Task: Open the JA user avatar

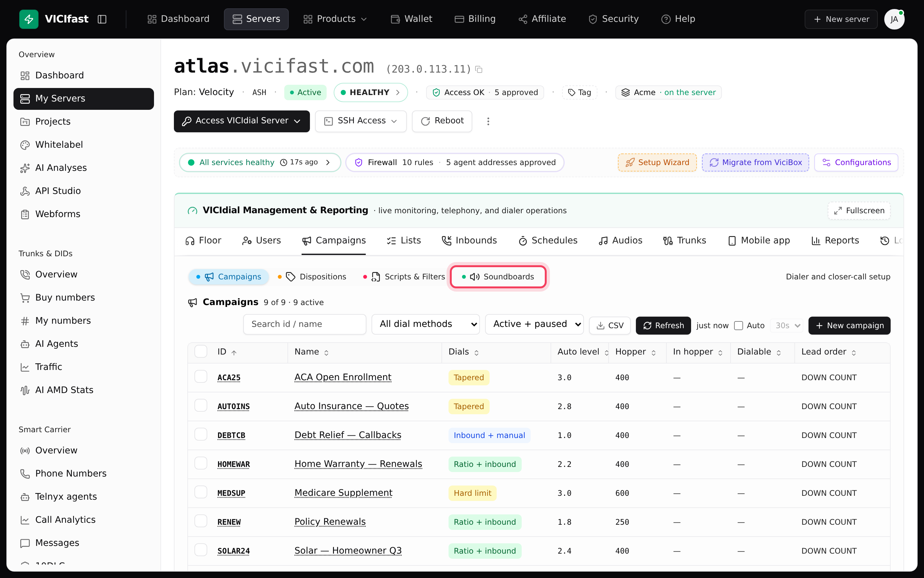Action: (894, 19)
